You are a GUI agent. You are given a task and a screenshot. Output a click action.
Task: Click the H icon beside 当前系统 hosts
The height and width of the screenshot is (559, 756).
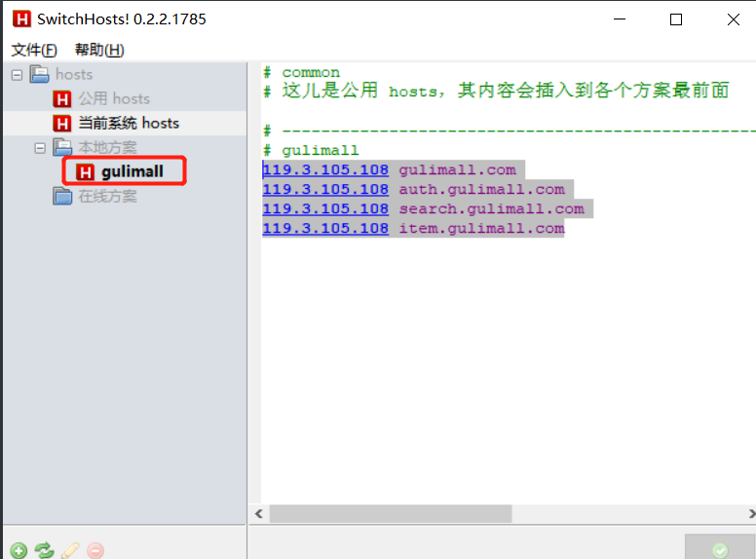[62, 124]
